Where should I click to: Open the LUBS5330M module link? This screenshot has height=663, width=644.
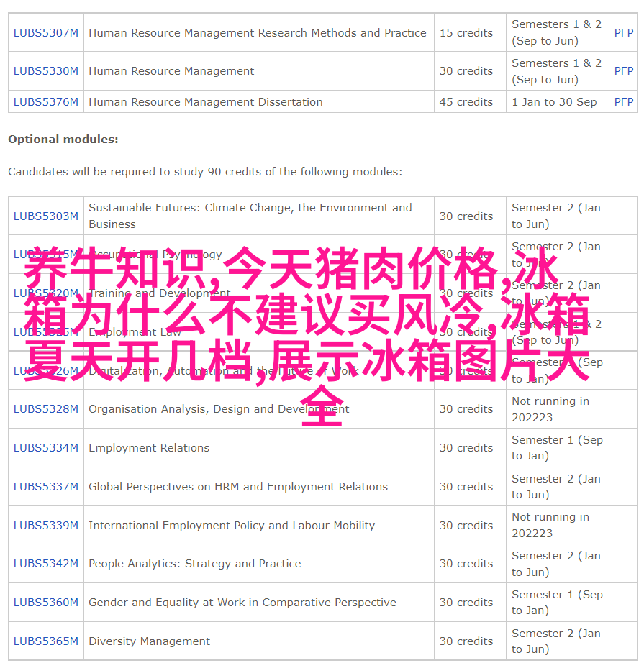pos(46,71)
